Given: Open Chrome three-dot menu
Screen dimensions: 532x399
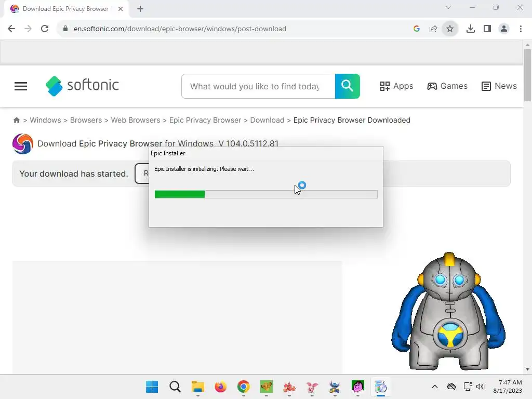Looking at the screenshot, I should tap(521, 29).
